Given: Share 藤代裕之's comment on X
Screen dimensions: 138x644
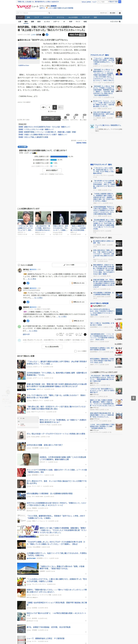Looking at the screenshot, I should click(24, 283).
